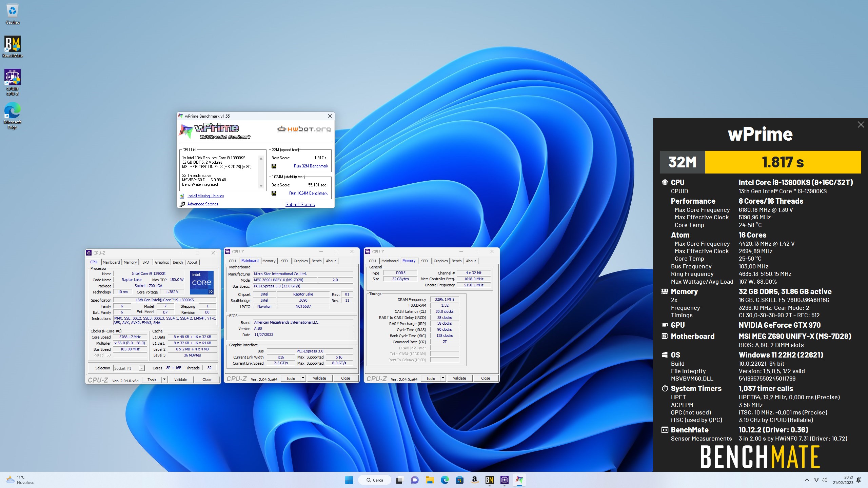The width and height of the screenshot is (868, 488).
Task: Click Run 32M Benchmark link
Action: pos(311,166)
